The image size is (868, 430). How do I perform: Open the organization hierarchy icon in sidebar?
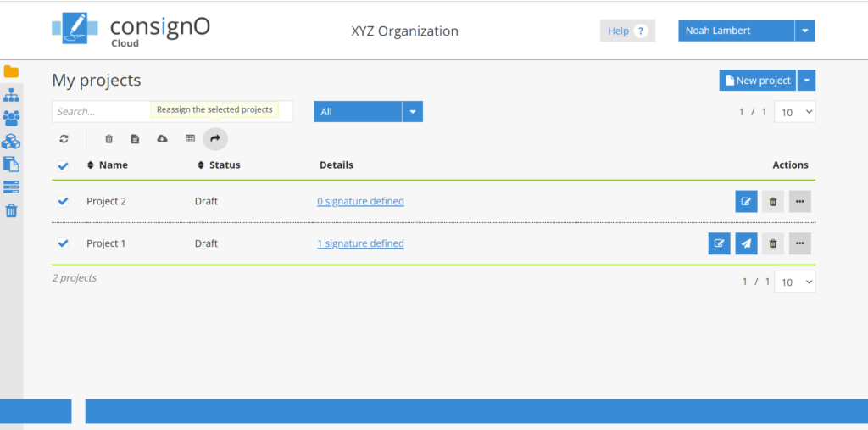point(11,95)
